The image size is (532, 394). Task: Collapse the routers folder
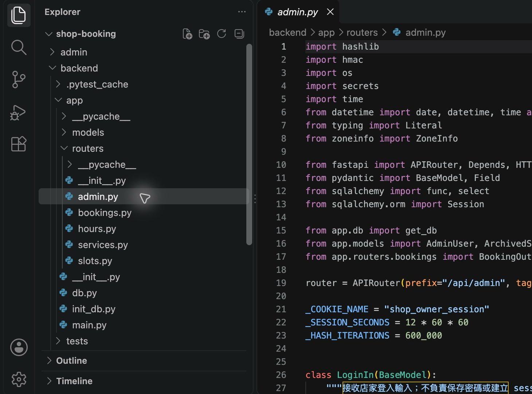[64, 148]
